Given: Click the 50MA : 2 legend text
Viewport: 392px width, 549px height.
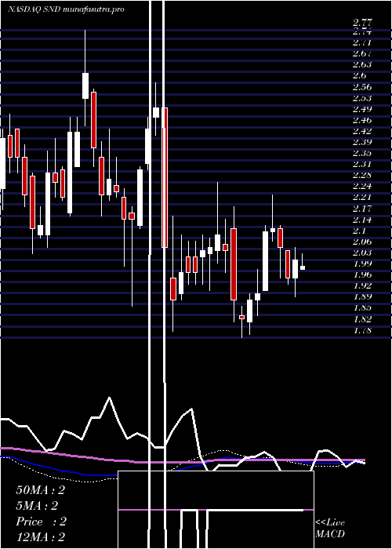Looking at the screenshot, I should [41, 490].
